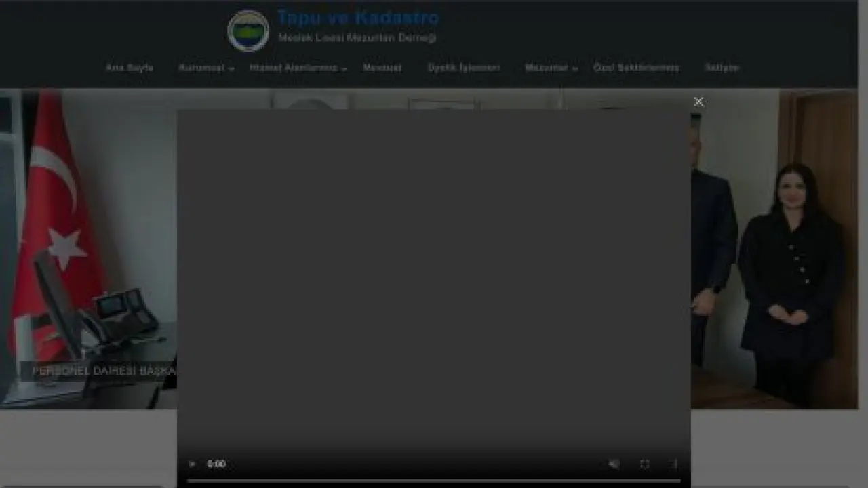Mute the video using the speaker icon
The height and width of the screenshot is (488, 868).
(x=614, y=464)
